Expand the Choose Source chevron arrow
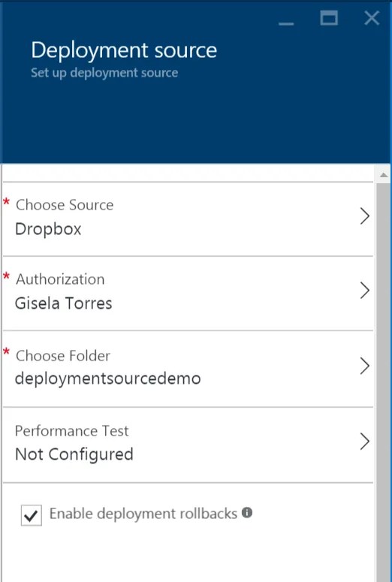Image resolution: width=392 pixels, height=582 pixels. (x=365, y=216)
